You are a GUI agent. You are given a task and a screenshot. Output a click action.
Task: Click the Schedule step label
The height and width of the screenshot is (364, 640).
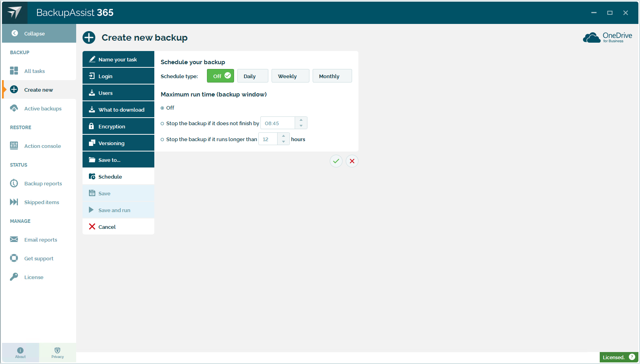(110, 177)
